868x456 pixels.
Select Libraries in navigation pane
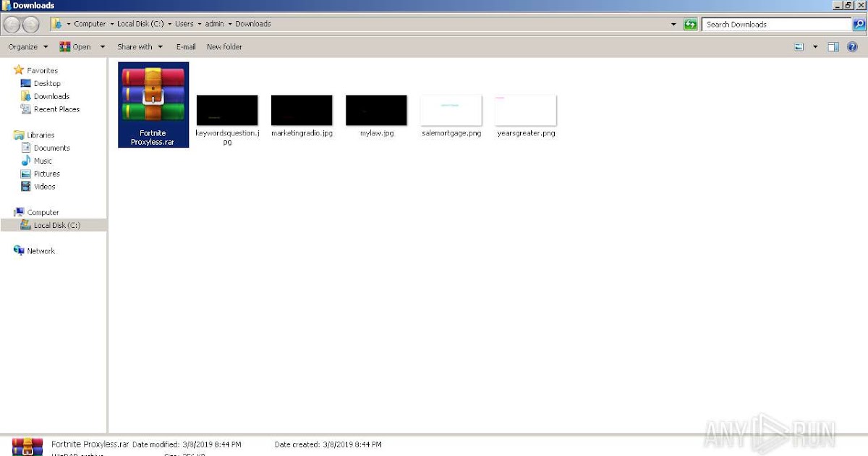(x=41, y=135)
